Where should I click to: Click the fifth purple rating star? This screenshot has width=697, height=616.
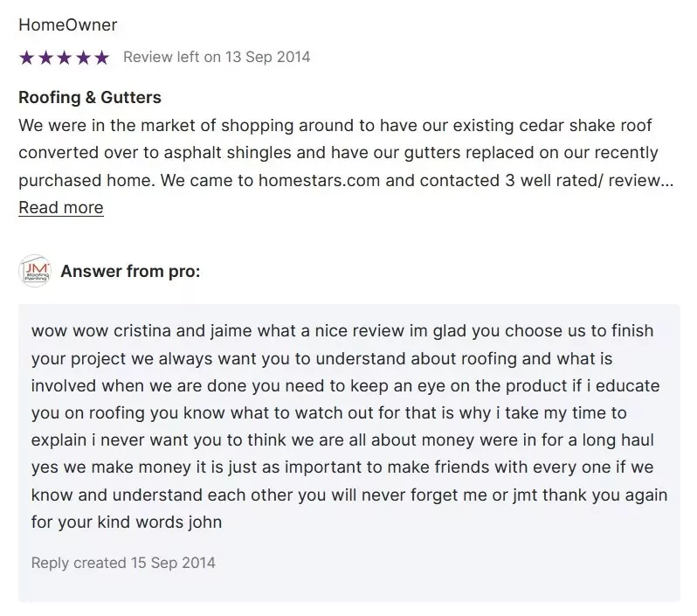[102, 58]
